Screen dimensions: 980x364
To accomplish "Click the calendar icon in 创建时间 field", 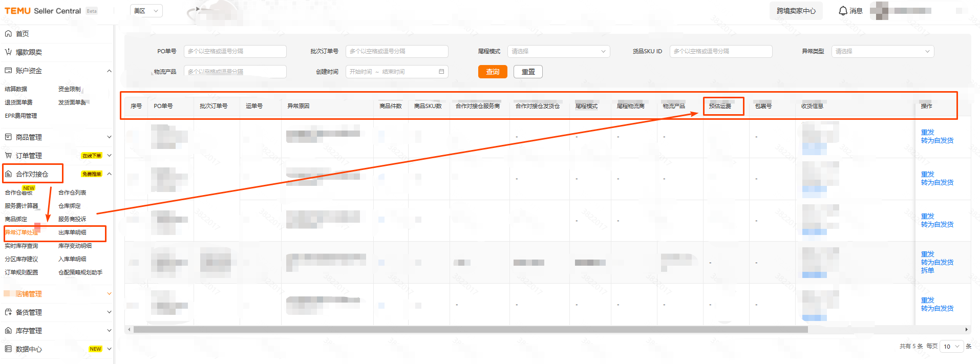I will (441, 72).
